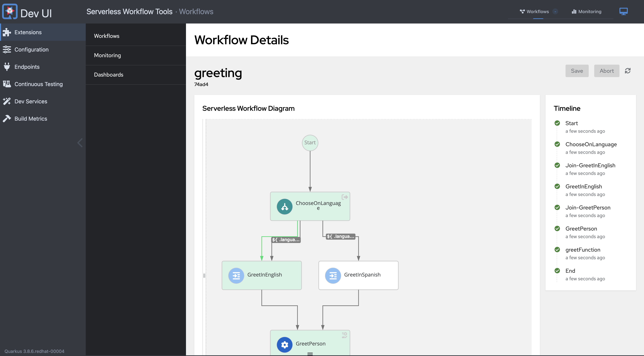Image resolution: width=644 pixels, height=356 pixels.
Task: Open Configuration via the sliders icon
Action: [7, 49]
